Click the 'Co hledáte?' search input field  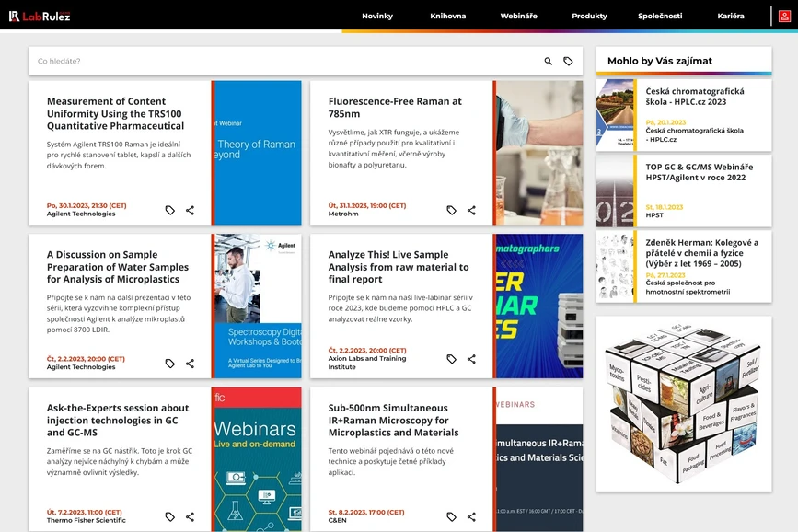tap(184, 61)
